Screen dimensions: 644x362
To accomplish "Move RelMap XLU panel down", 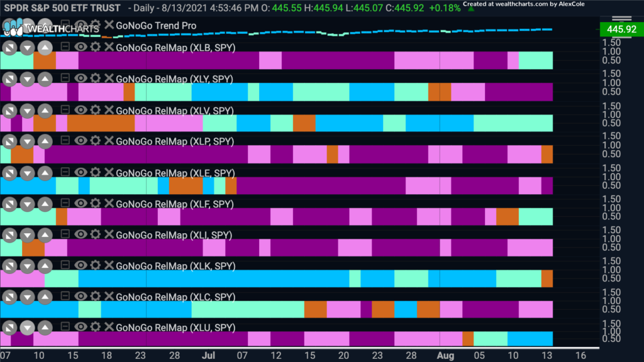I will 27,327.
